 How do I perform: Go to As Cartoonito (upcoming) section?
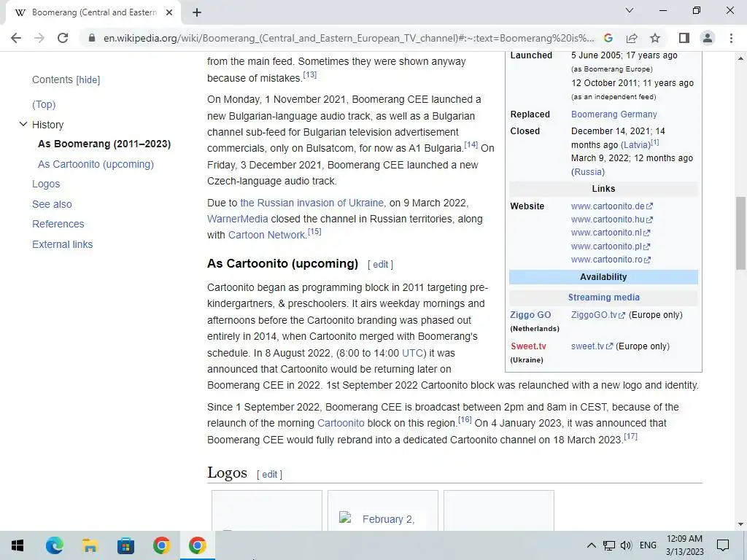(x=96, y=164)
